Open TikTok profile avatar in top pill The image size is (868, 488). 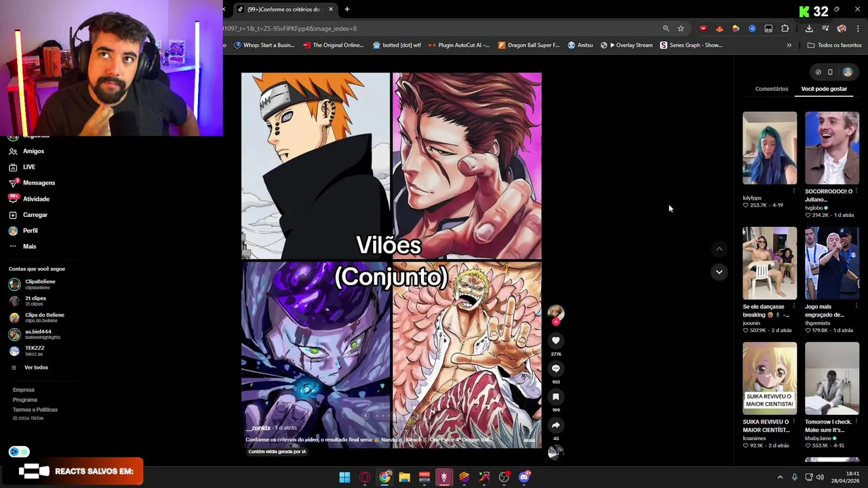(847, 72)
